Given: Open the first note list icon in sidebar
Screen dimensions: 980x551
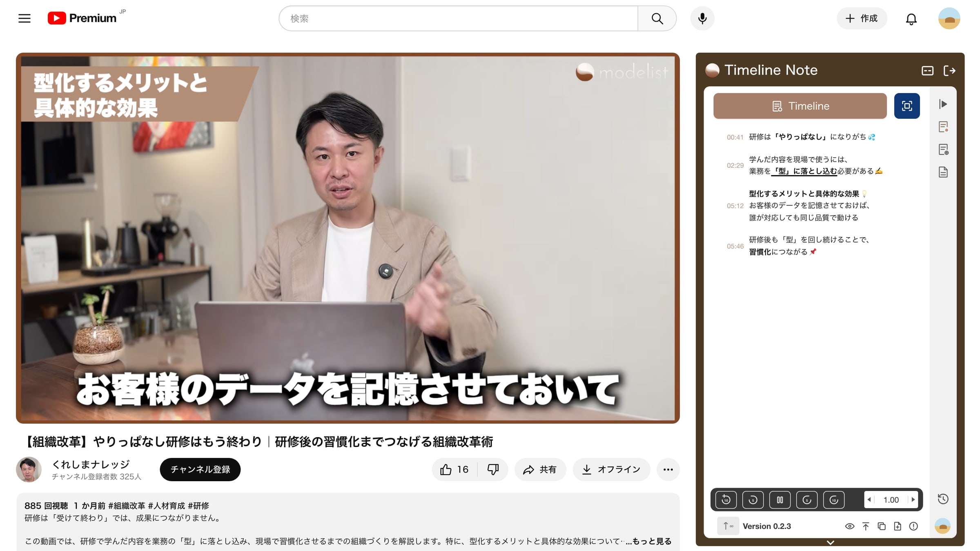Looking at the screenshot, I should click(x=943, y=127).
